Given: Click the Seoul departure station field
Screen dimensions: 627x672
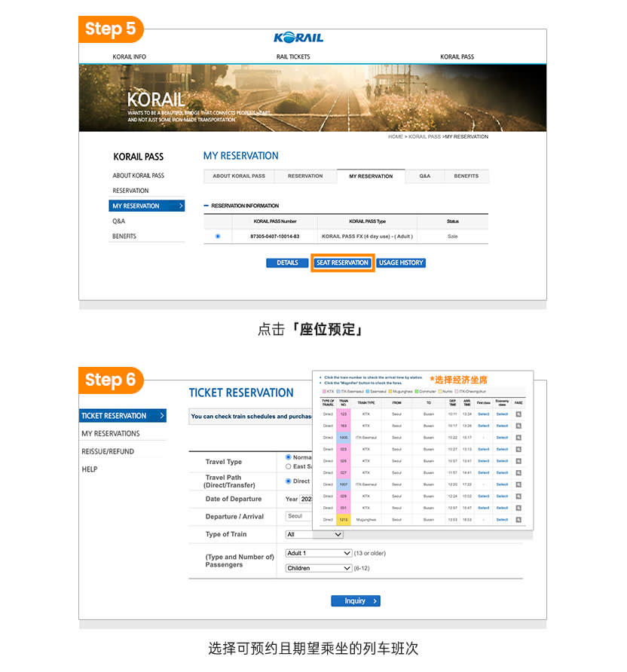Looking at the screenshot, I should 298,516.
